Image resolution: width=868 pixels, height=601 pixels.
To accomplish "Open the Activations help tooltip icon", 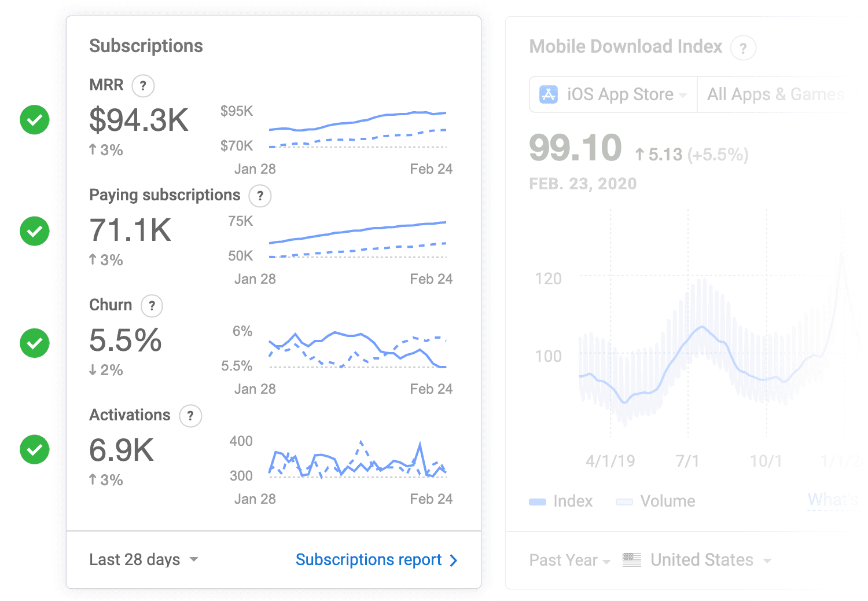I will pos(190,416).
